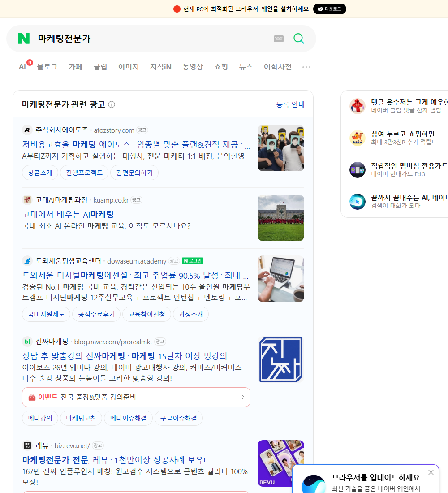Click the N 로그인 badge on dowaseum ad

192,261
